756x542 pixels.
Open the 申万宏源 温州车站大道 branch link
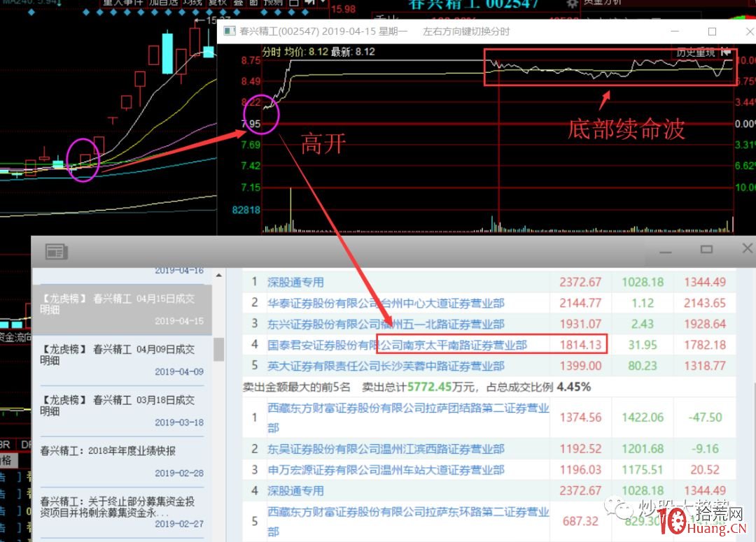[x=386, y=470]
